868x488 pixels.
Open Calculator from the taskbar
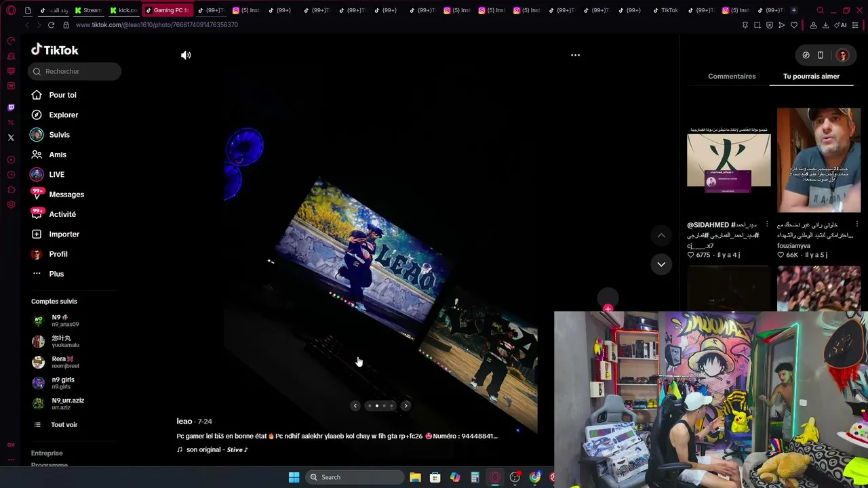click(x=475, y=477)
